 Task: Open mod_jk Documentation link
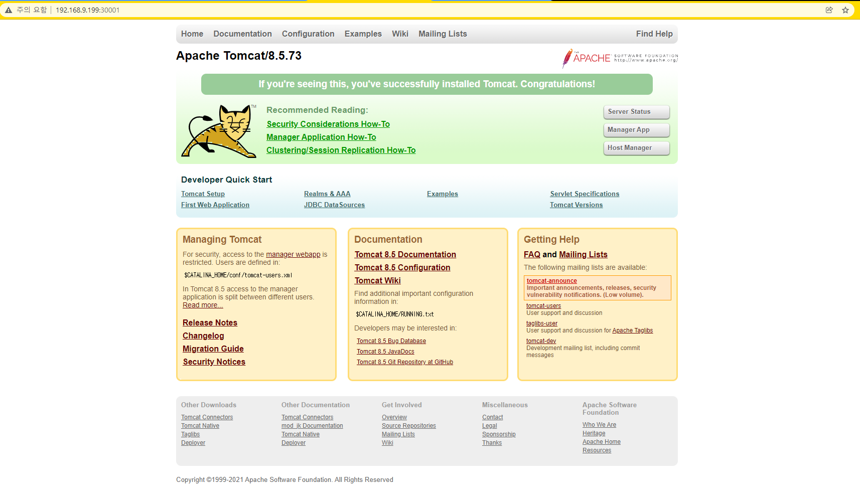(312, 426)
